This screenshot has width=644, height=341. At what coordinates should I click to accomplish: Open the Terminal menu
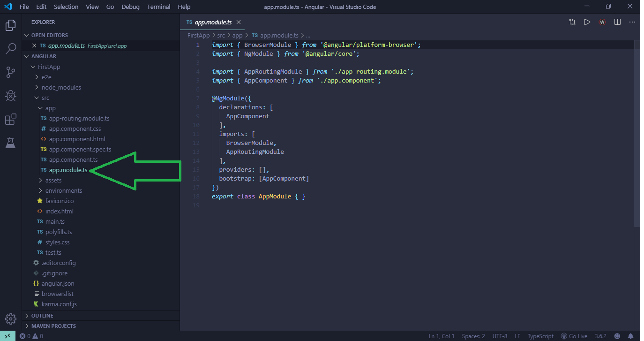158,7
